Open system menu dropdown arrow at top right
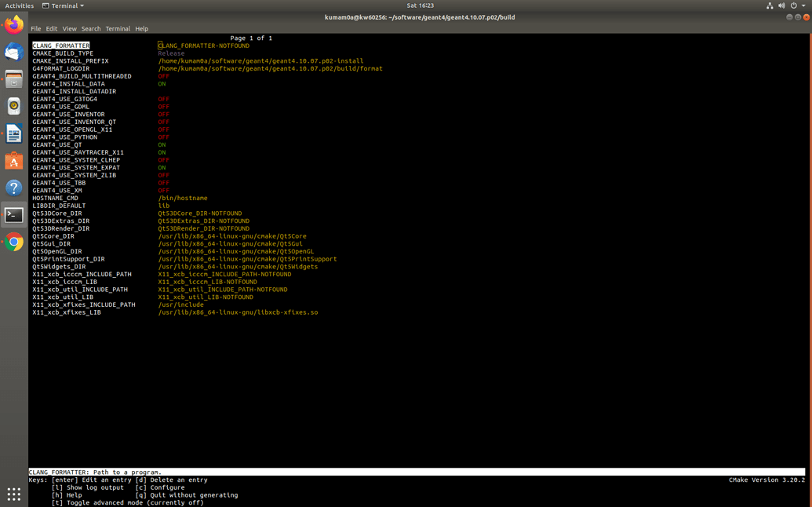The height and width of the screenshot is (507, 812). click(x=803, y=5)
